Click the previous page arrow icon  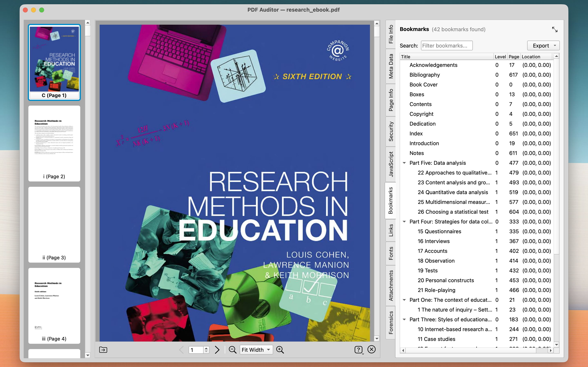pyautogui.click(x=181, y=349)
